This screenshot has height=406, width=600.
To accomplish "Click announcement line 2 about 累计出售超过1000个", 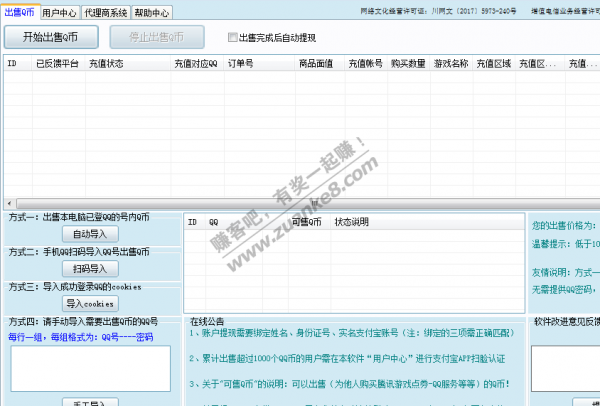I will point(347,359).
